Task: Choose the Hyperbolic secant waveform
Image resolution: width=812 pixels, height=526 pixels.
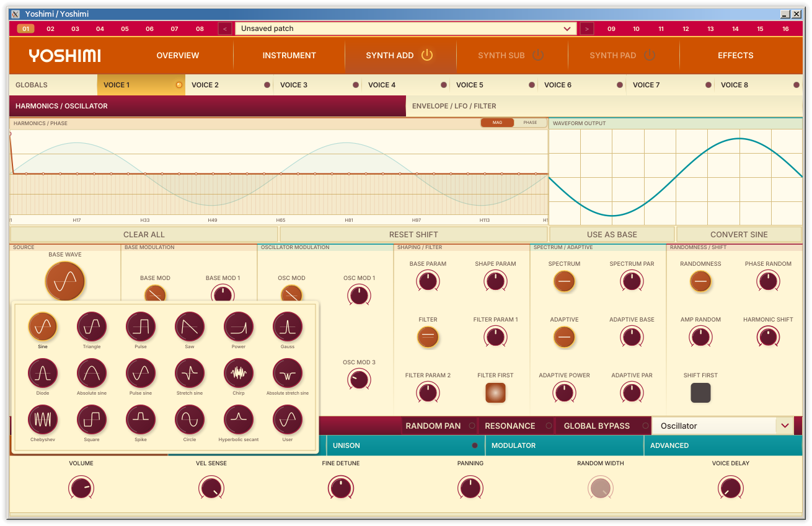Action: (239, 419)
